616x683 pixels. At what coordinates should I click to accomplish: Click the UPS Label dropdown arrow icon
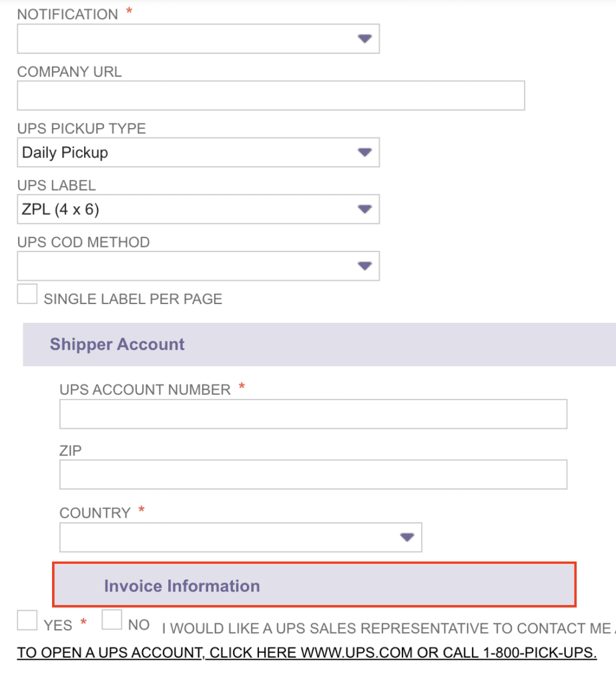[364, 209]
